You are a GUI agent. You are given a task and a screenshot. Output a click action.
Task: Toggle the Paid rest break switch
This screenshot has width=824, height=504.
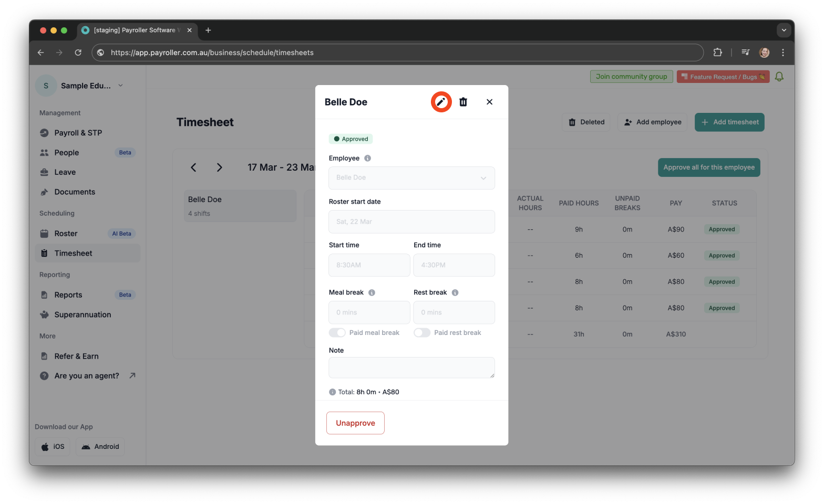click(422, 333)
